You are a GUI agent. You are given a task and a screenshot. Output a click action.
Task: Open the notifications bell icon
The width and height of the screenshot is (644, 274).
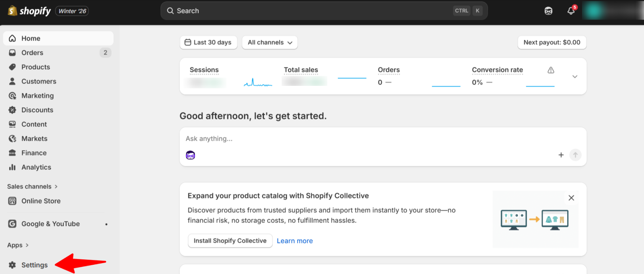coord(571,11)
